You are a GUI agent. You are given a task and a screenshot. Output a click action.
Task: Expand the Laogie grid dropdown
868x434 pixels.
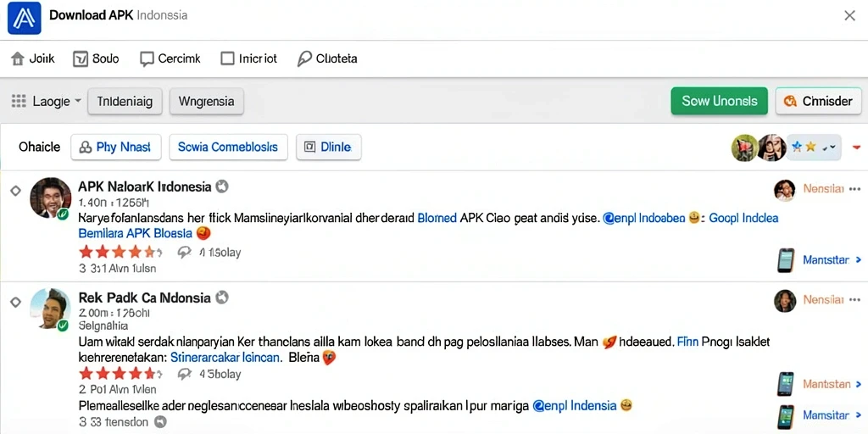tap(47, 102)
